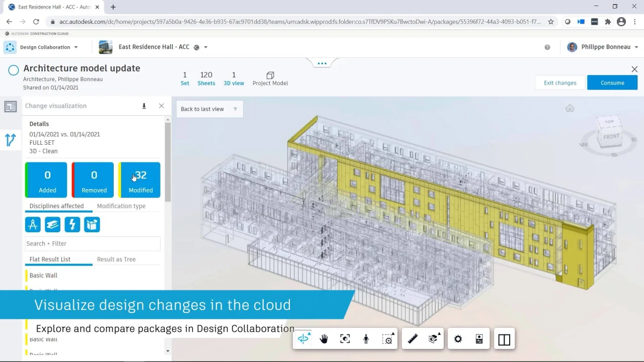Open viewer Settings gear
Screen dimensions: 644x362
coord(458,339)
